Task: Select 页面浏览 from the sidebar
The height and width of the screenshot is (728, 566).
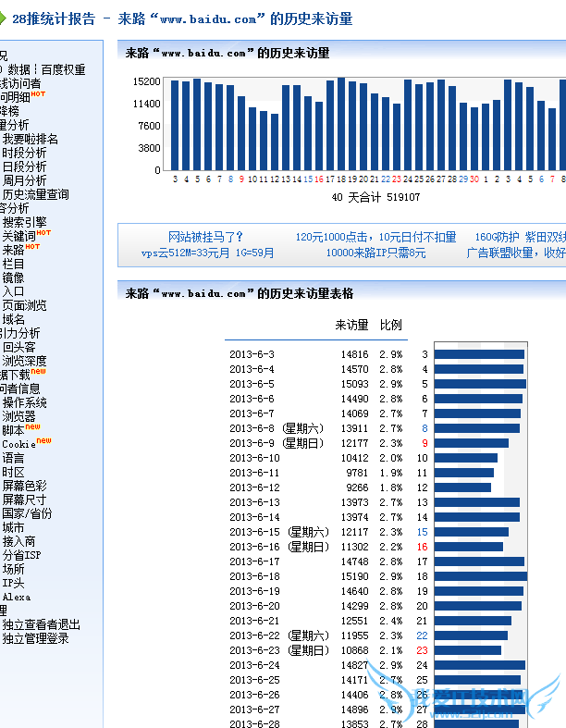Action: [x=24, y=305]
